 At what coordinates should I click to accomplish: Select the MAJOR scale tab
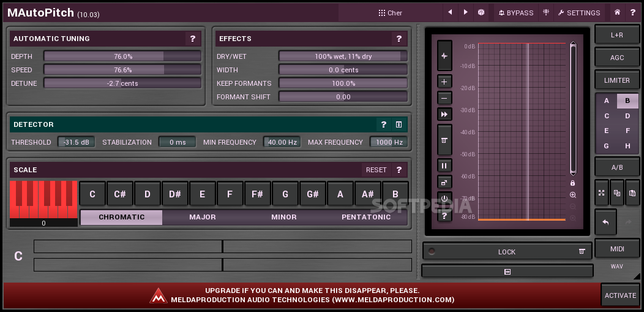[x=203, y=217]
